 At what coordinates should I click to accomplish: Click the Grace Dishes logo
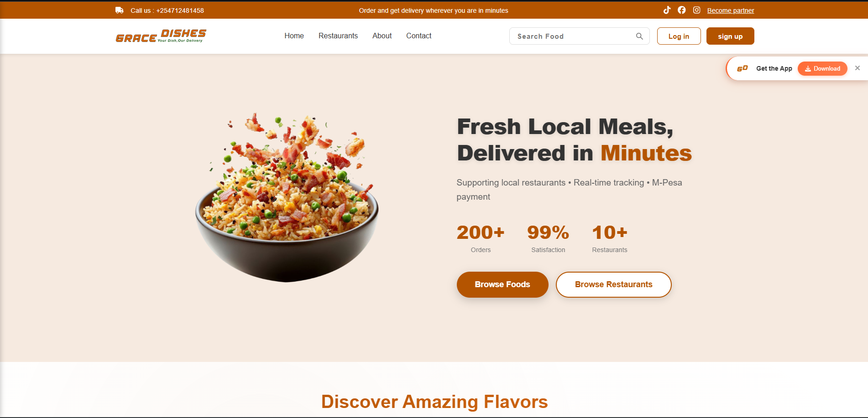pyautogui.click(x=161, y=36)
